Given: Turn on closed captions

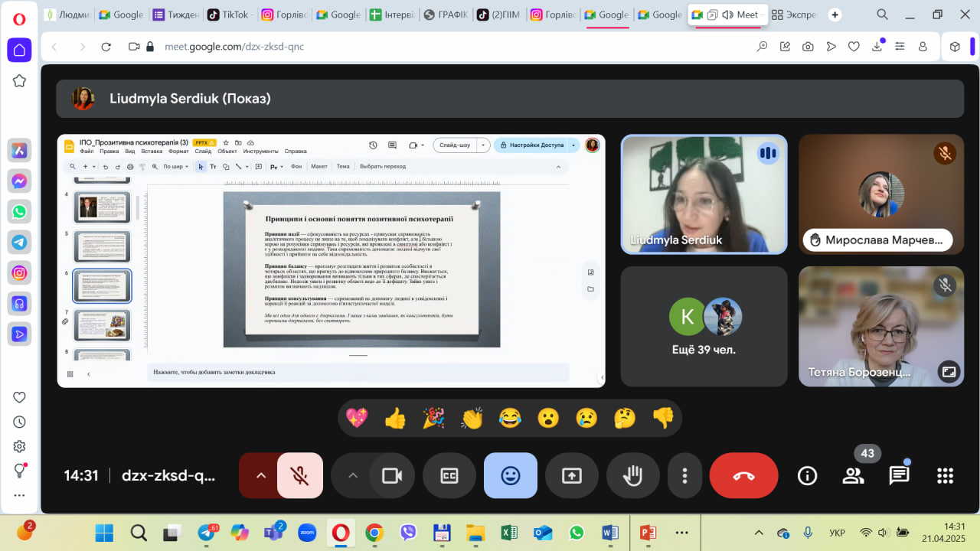Looking at the screenshot, I should [x=449, y=476].
